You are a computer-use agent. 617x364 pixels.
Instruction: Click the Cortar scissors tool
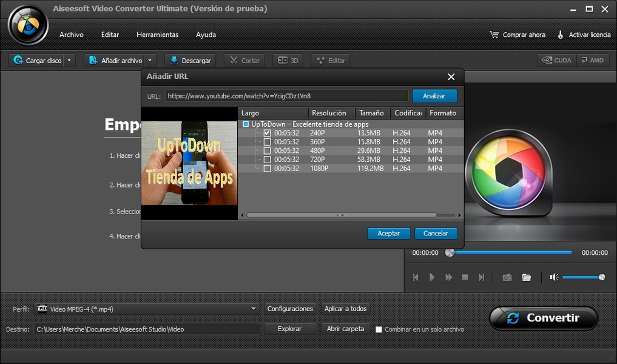244,61
